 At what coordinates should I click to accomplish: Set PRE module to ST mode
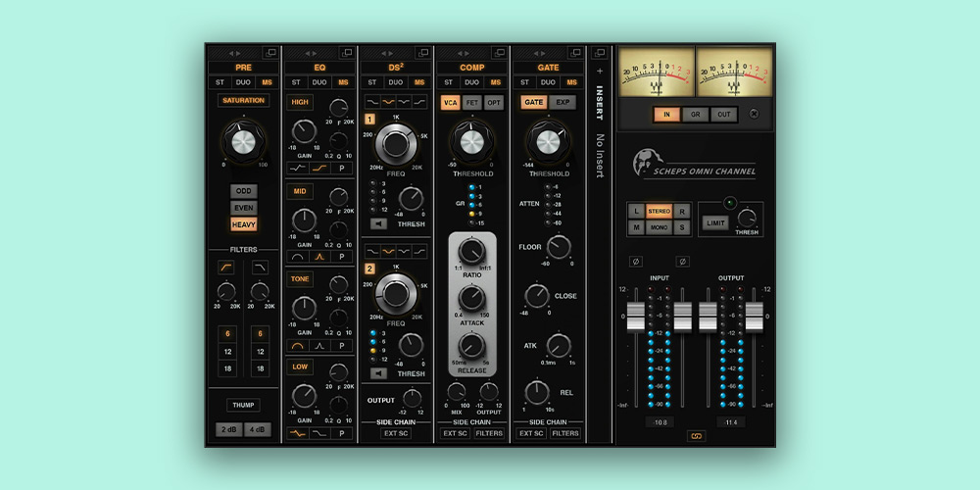click(x=220, y=82)
